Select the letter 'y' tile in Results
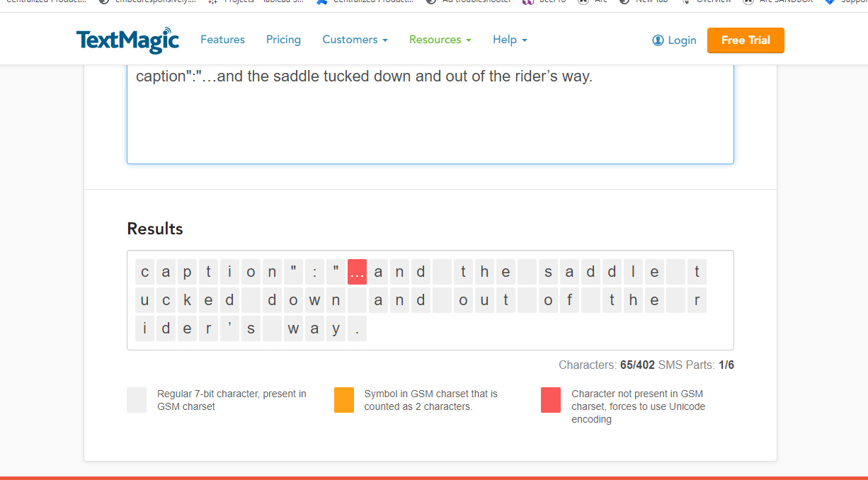The image size is (868, 480). pos(336,328)
